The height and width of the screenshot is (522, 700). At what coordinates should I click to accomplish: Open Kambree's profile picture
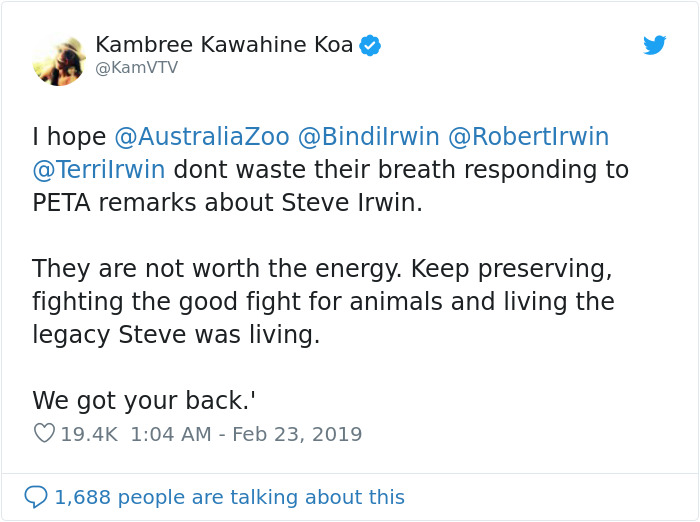click(59, 59)
